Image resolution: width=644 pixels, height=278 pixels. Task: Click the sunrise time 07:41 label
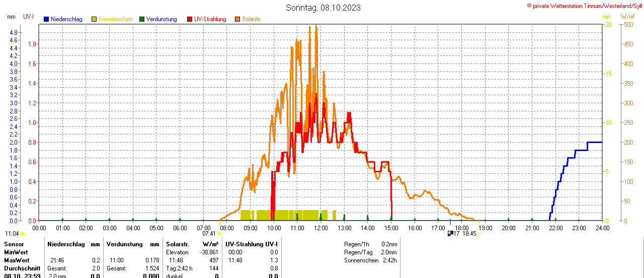pos(209,234)
